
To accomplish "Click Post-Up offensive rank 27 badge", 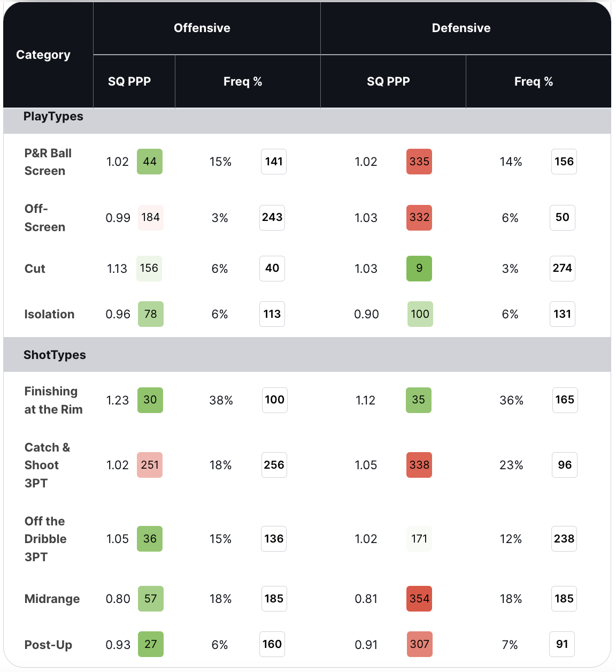I will [x=151, y=644].
